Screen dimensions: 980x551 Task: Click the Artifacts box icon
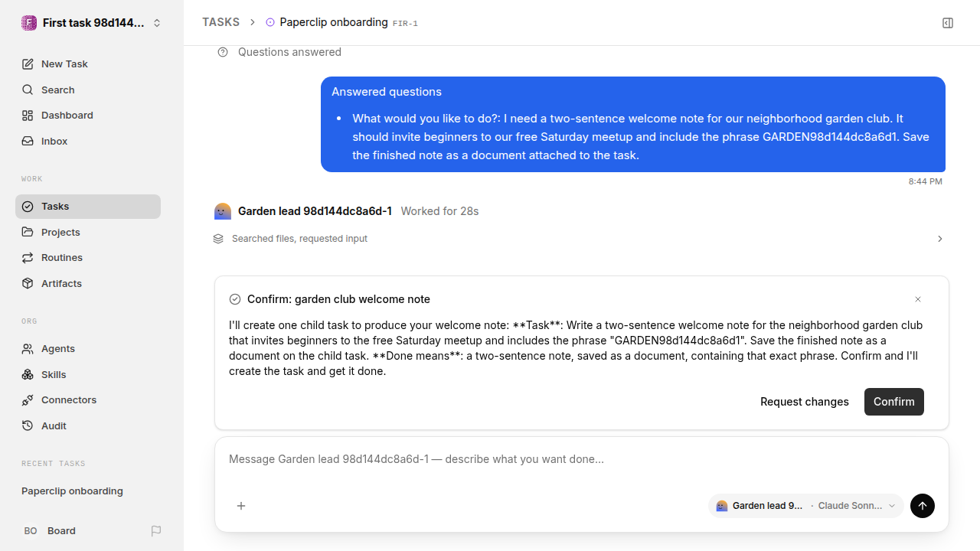[28, 283]
